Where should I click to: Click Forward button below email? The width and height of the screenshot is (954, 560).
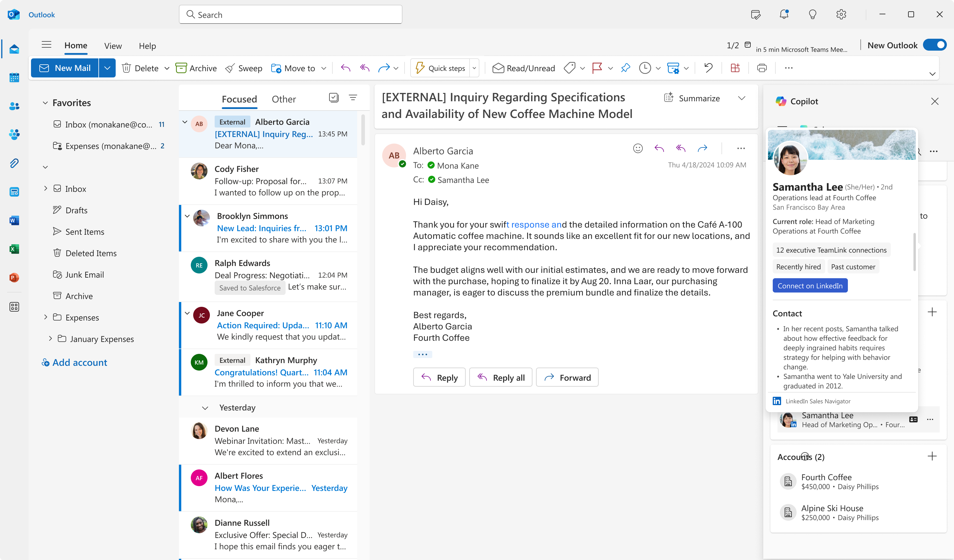[x=567, y=377]
